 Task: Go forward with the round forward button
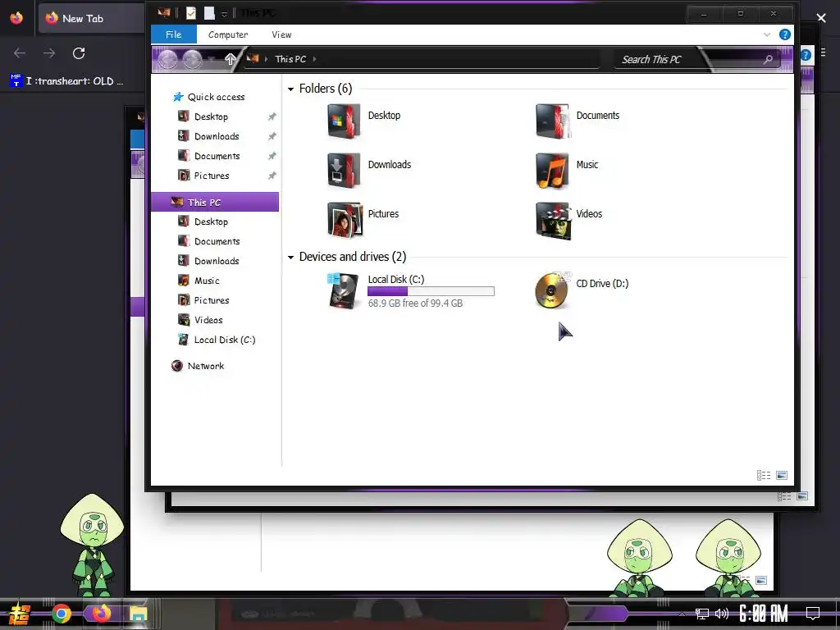[x=192, y=59]
